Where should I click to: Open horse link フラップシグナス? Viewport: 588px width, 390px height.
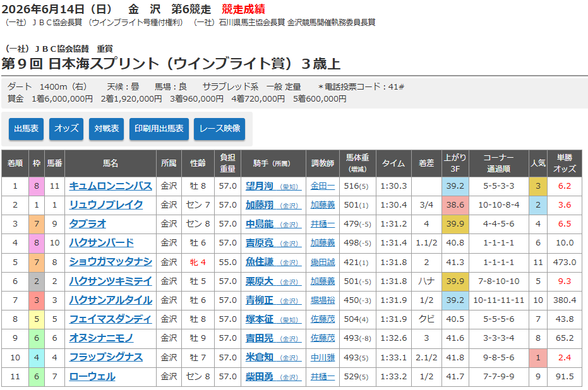106,357
